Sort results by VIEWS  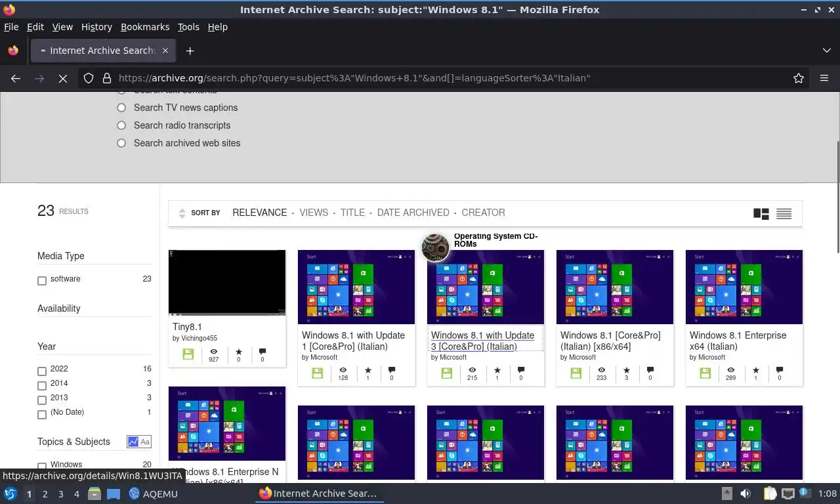tap(314, 213)
